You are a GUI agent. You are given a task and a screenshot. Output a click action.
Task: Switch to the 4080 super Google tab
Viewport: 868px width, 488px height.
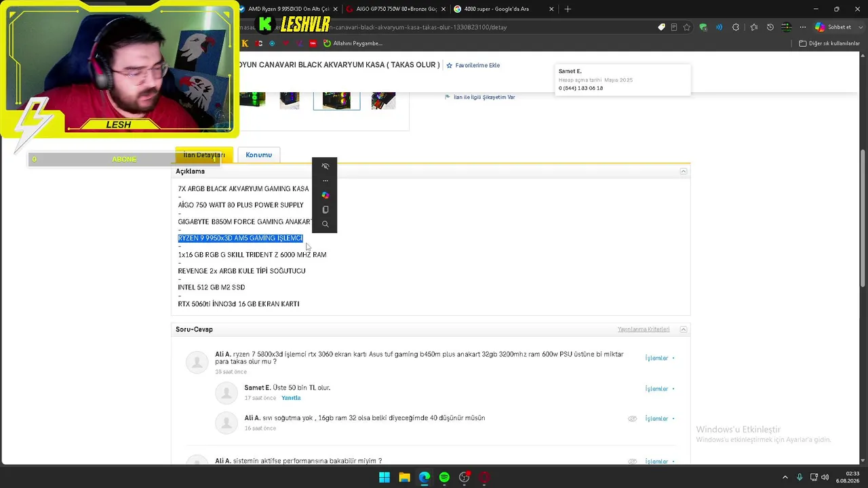[x=503, y=9]
